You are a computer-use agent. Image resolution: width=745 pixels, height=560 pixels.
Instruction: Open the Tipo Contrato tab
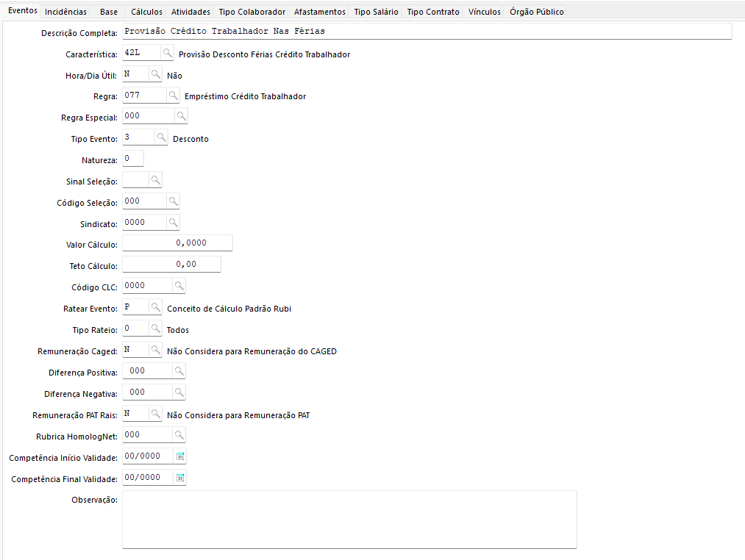tap(433, 12)
